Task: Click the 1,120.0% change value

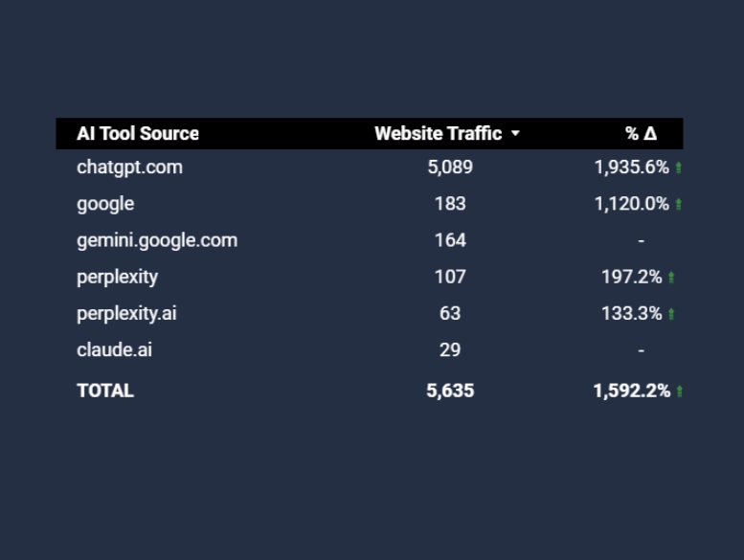Action: [632, 204]
